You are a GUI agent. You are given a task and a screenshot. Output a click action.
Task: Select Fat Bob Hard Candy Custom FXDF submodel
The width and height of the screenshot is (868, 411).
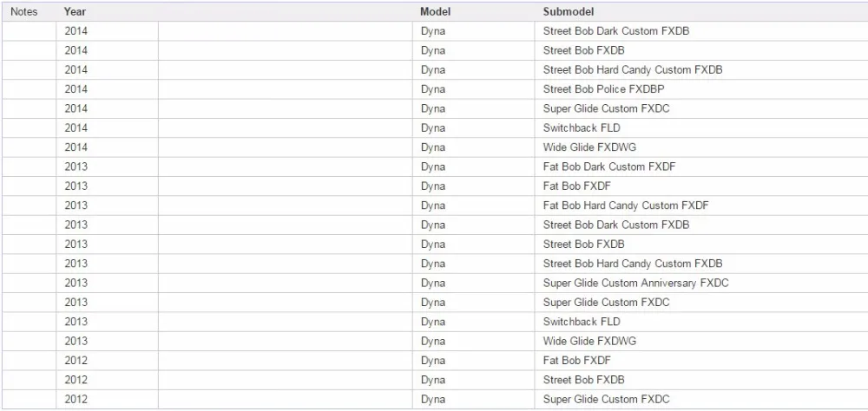pyautogui.click(x=626, y=205)
